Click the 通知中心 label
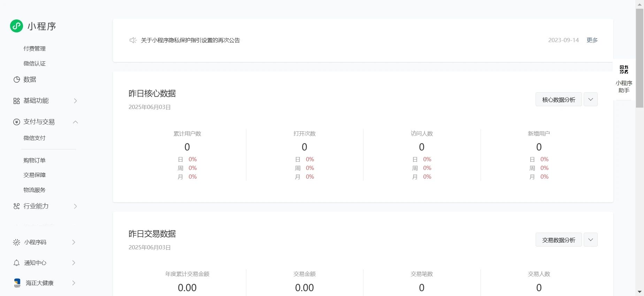This screenshot has width=644, height=296. (x=35, y=263)
